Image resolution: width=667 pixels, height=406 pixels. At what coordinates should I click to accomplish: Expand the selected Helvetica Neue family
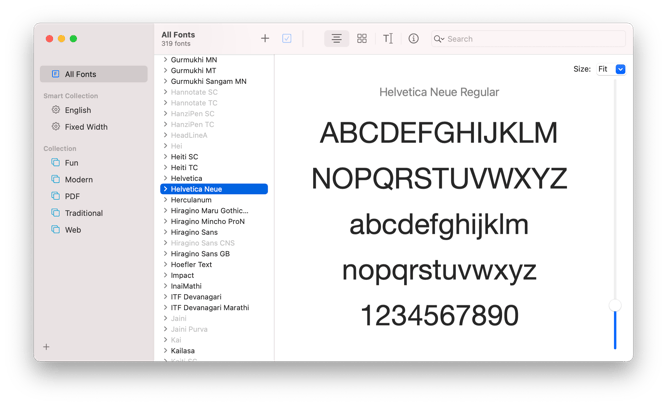click(165, 189)
